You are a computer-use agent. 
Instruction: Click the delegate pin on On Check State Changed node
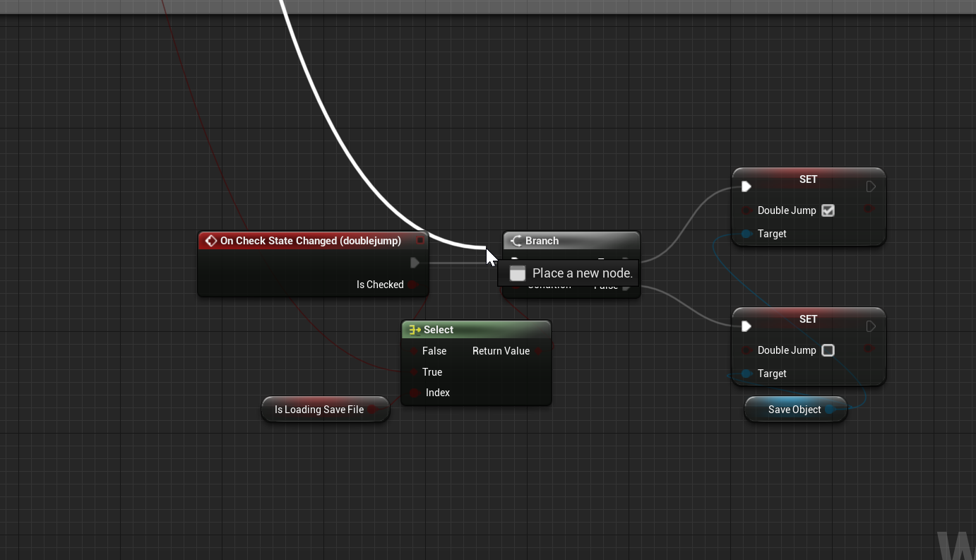click(419, 241)
